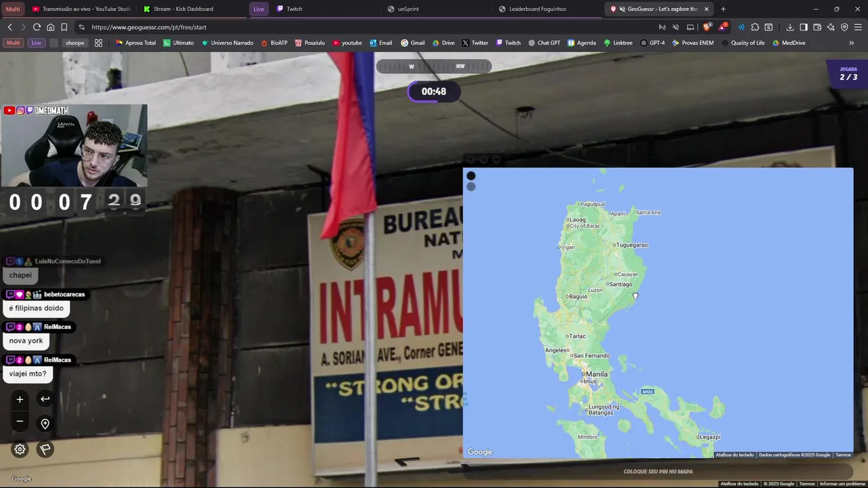Open the Ultimato bookmark
Viewport: 868px width, 488px height.
178,43
